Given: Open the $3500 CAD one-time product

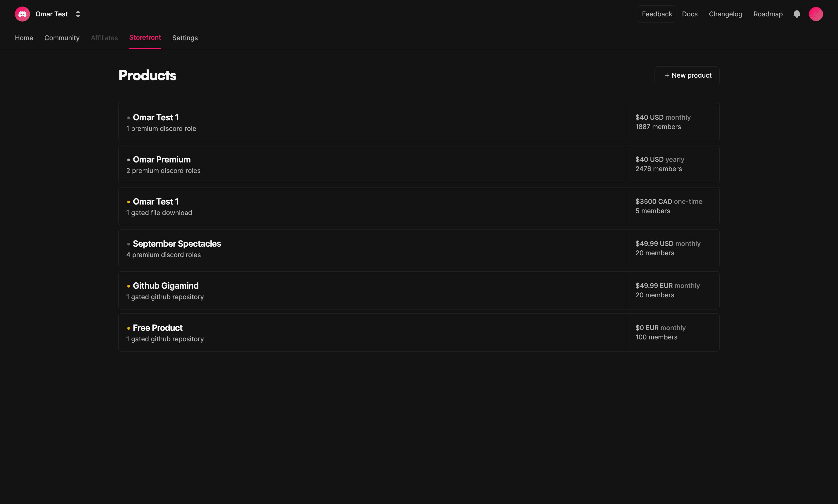Looking at the screenshot, I should (x=419, y=206).
